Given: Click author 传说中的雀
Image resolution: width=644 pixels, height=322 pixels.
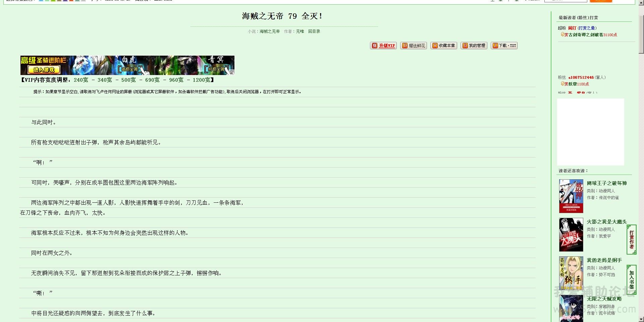Looking at the screenshot, I should [x=609, y=198].
